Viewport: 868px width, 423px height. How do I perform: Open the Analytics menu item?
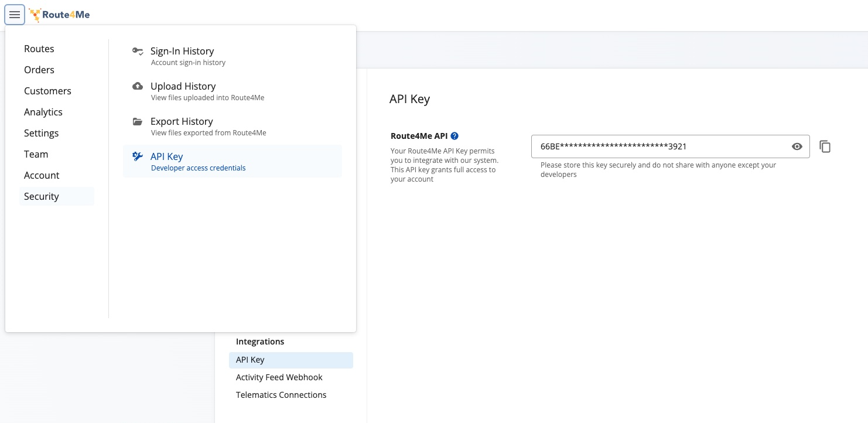[57, 112]
